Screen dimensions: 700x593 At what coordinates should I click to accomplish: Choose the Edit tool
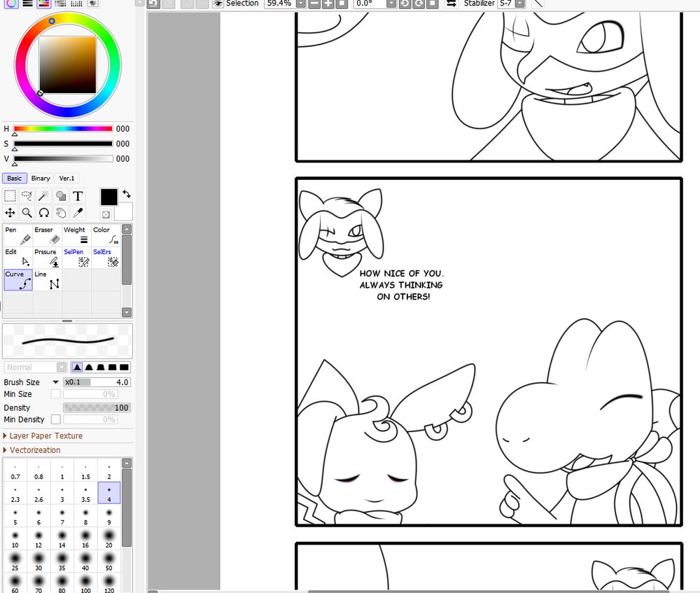18,258
